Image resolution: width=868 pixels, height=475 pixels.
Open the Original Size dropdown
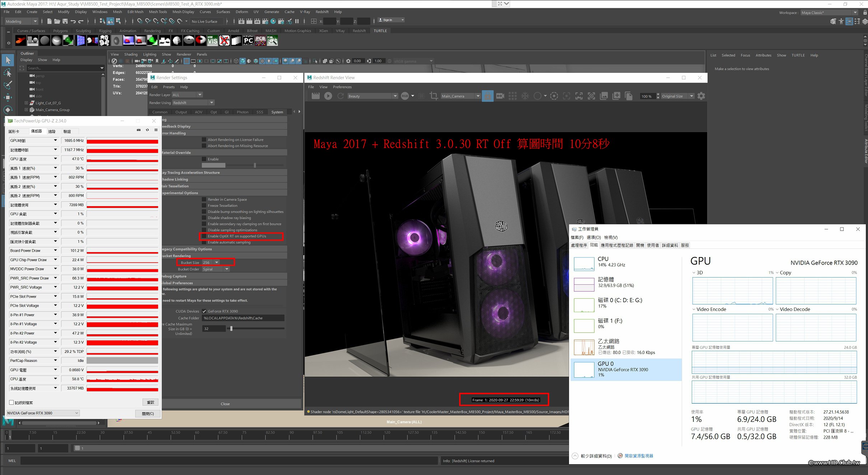(x=678, y=96)
